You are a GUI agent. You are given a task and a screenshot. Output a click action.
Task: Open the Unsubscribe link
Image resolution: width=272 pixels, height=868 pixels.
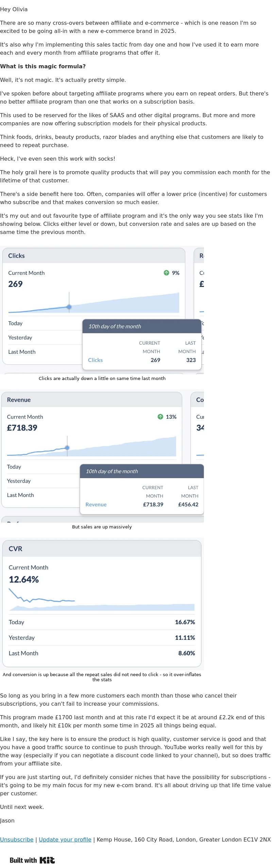pyautogui.click(x=17, y=839)
